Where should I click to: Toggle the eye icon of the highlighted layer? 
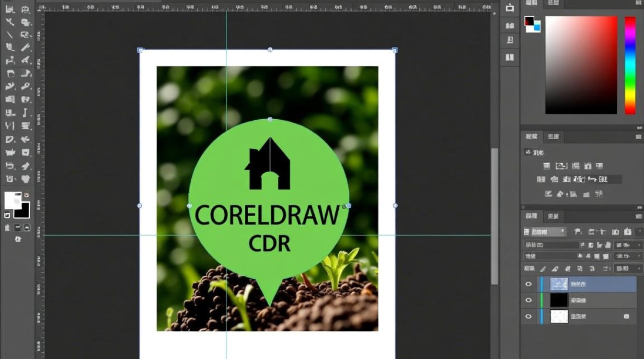(529, 284)
